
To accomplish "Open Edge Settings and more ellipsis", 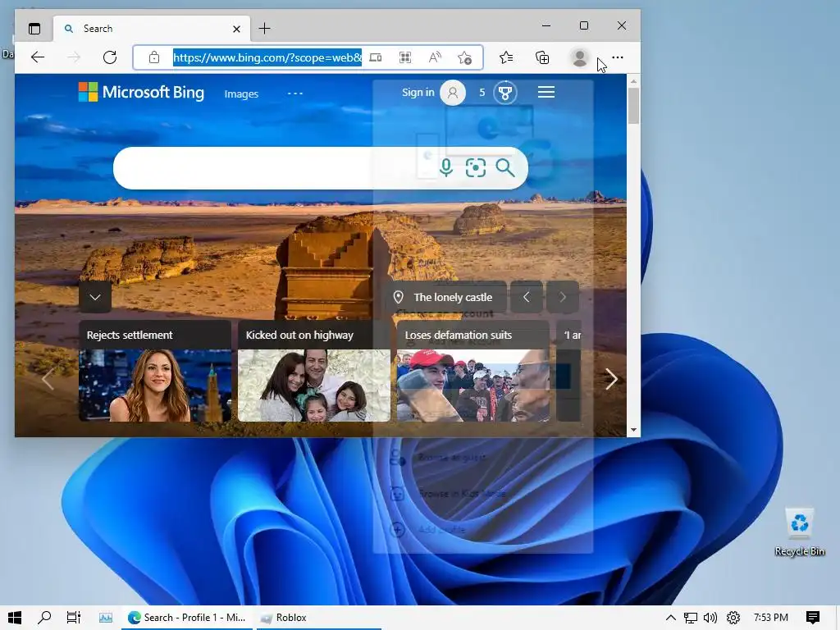I will click(x=618, y=57).
